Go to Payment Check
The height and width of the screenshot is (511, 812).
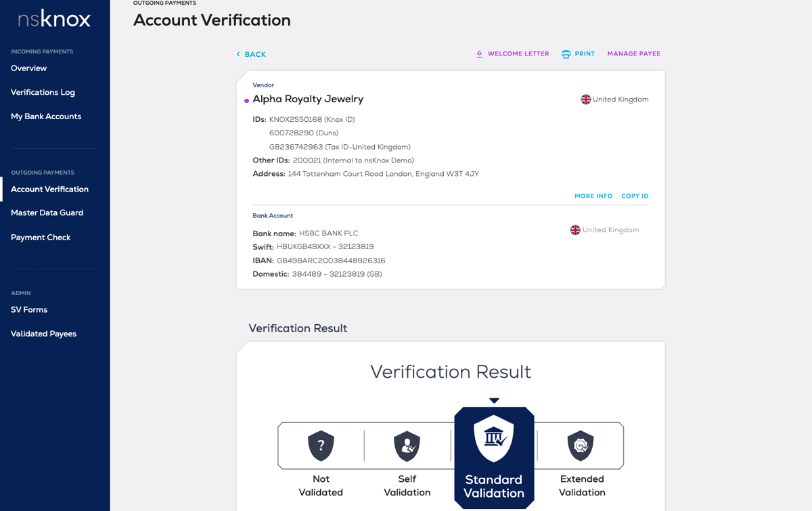41,238
